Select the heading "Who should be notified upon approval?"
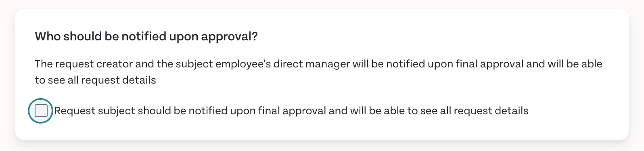Image resolution: width=644 pixels, height=151 pixels. [x=146, y=36]
